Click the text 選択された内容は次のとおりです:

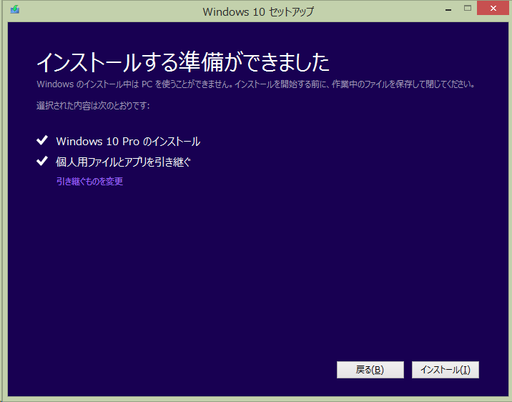(x=93, y=106)
